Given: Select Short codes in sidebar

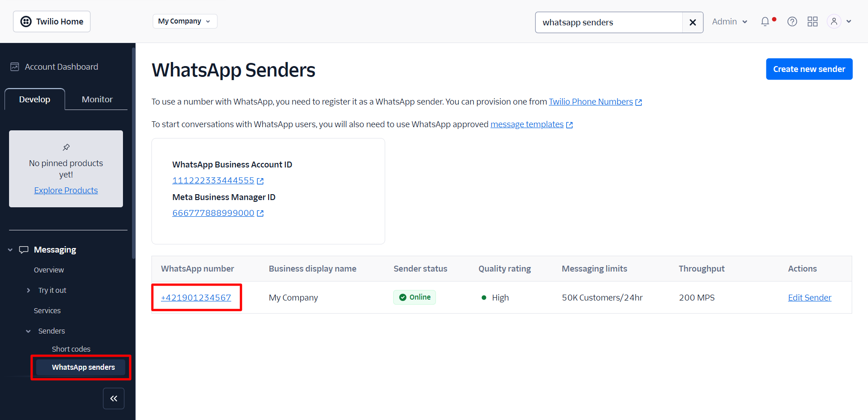Looking at the screenshot, I should click(x=71, y=349).
